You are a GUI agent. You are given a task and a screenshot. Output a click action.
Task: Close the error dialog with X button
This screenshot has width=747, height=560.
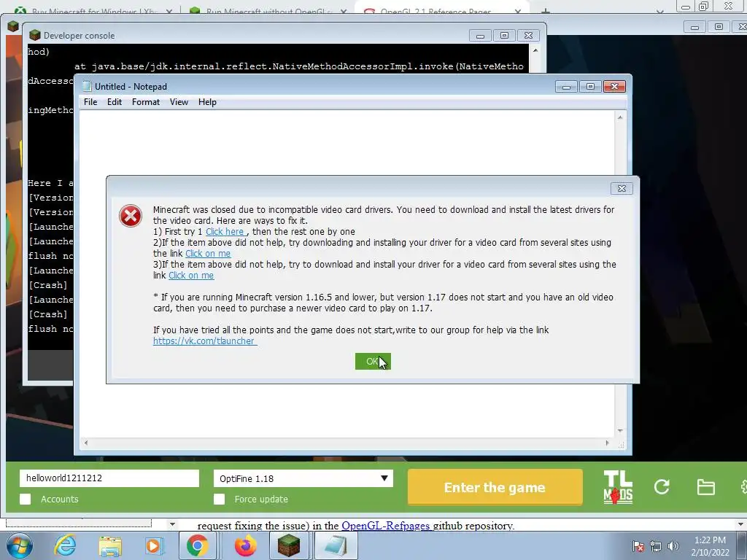coord(622,189)
